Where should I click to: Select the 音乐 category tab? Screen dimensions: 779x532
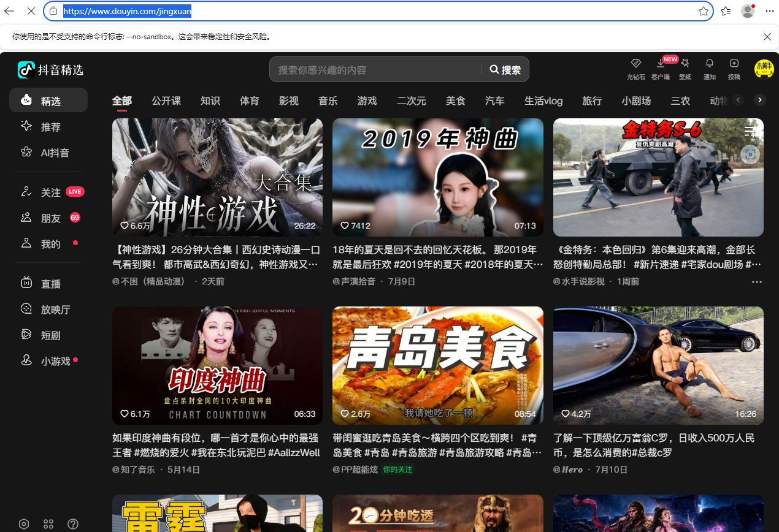click(x=328, y=101)
